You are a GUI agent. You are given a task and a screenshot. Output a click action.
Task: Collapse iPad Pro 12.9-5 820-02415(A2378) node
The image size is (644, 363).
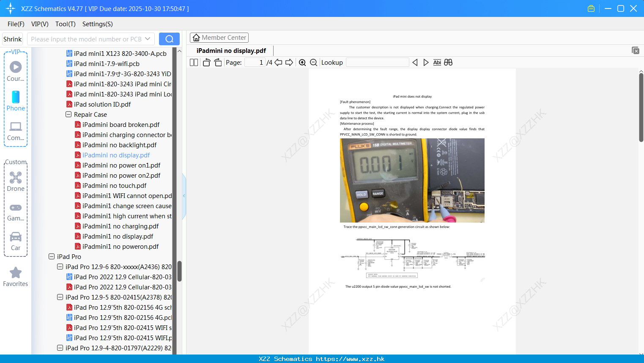60,297
